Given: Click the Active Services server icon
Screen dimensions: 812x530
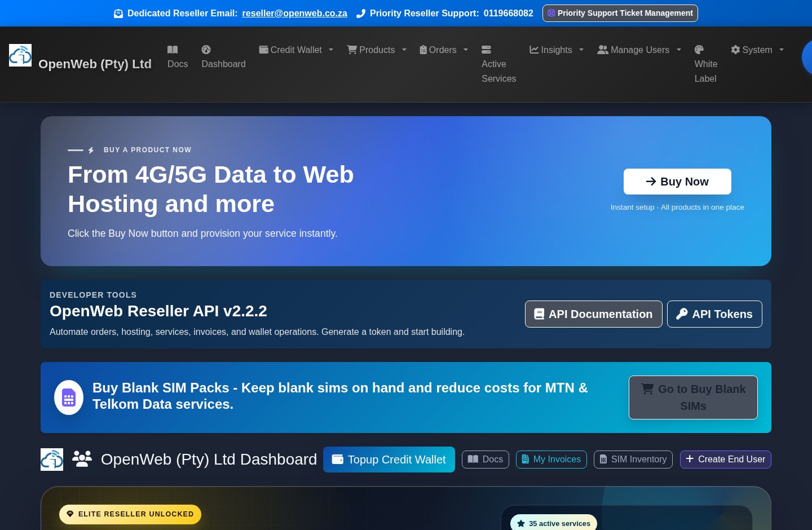Looking at the screenshot, I should [x=486, y=50].
